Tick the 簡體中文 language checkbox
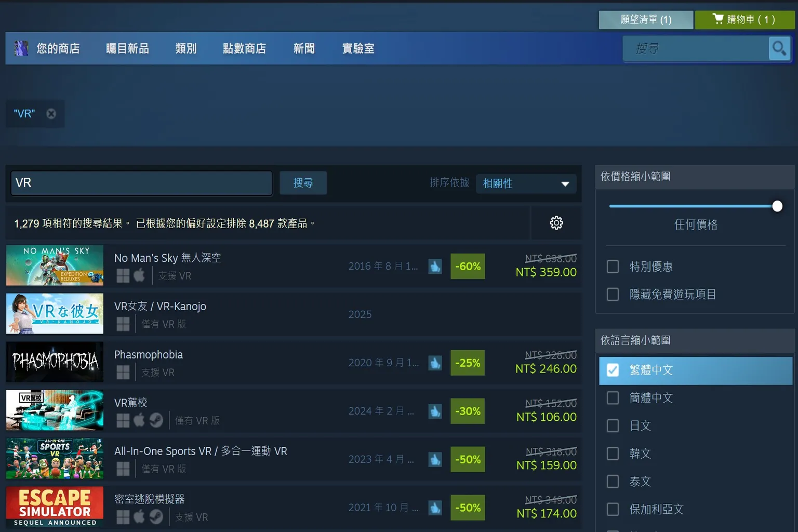This screenshot has width=798, height=532. coord(613,398)
